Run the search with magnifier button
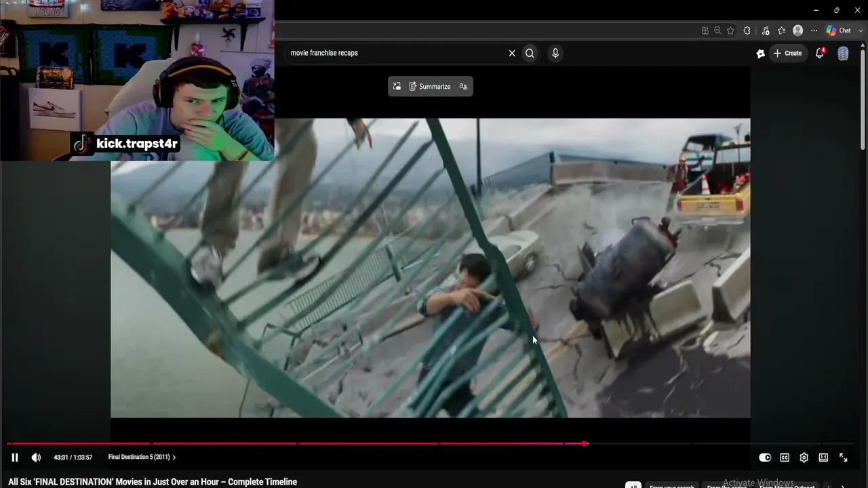868x488 pixels. (x=530, y=53)
